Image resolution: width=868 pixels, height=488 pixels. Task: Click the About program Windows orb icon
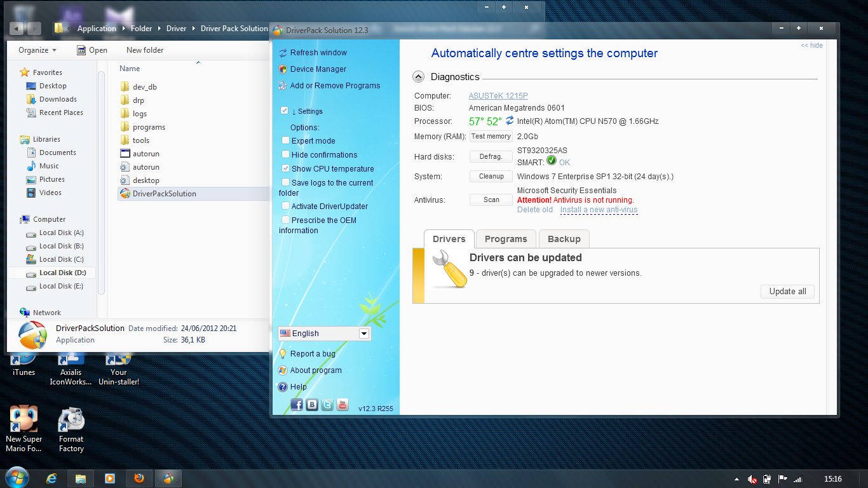[x=283, y=370]
